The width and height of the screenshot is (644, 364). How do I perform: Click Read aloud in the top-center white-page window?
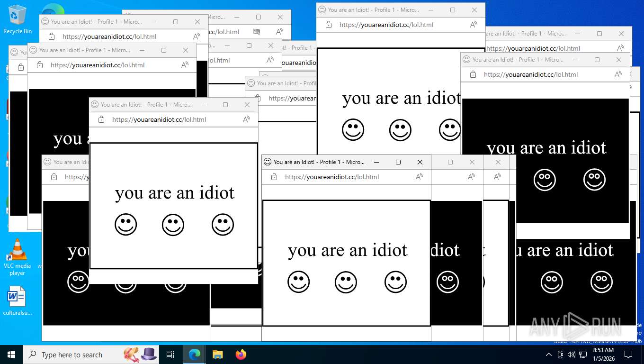point(474,25)
